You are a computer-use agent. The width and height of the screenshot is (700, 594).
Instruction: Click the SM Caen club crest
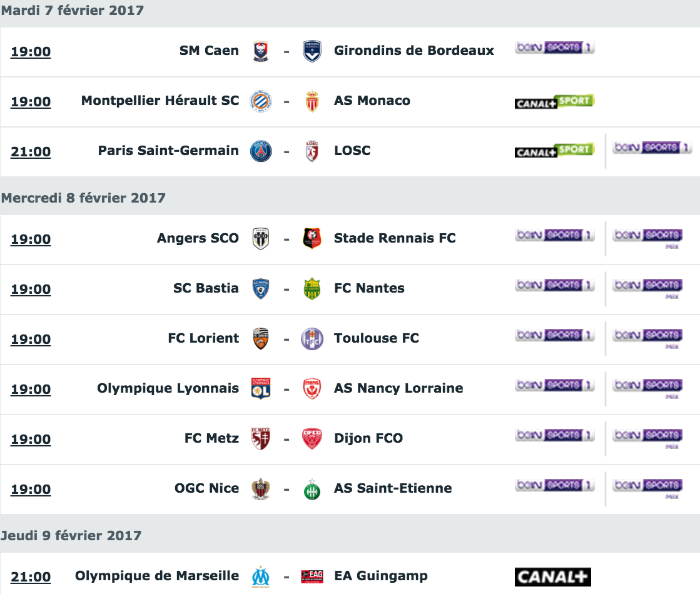[261, 51]
